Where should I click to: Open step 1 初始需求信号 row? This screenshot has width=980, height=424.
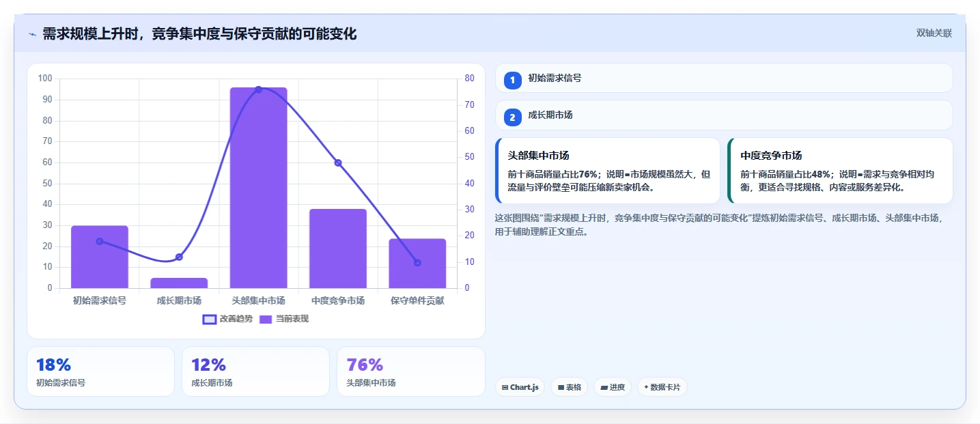pyautogui.click(x=724, y=78)
